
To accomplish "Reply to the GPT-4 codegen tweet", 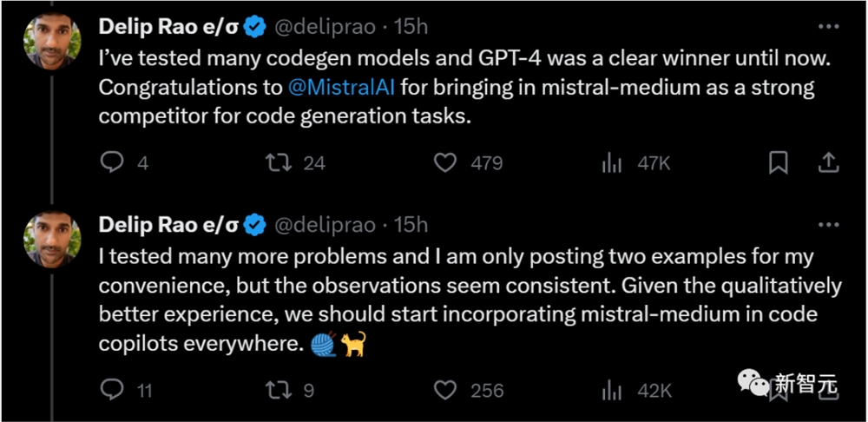I will pyautogui.click(x=113, y=163).
